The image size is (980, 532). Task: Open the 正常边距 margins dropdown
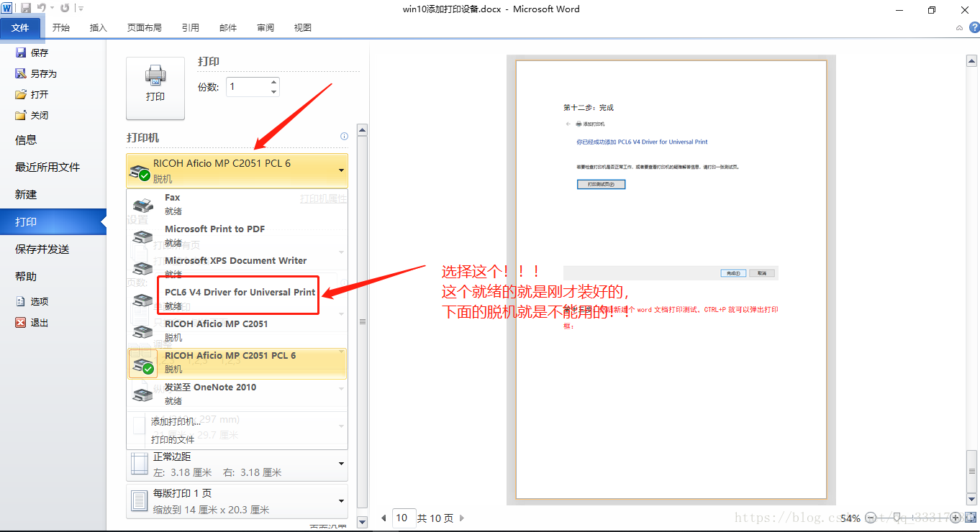pyautogui.click(x=237, y=464)
